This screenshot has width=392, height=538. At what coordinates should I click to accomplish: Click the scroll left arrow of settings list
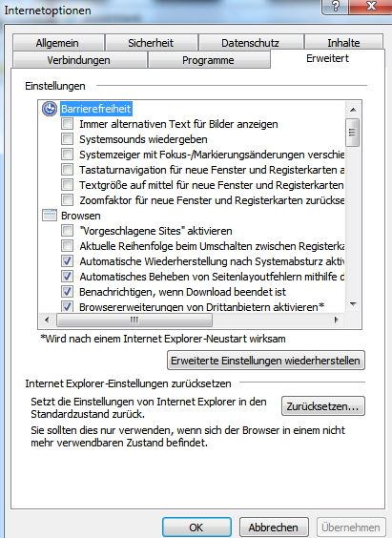pyautogui.click(x=47, y=320)
